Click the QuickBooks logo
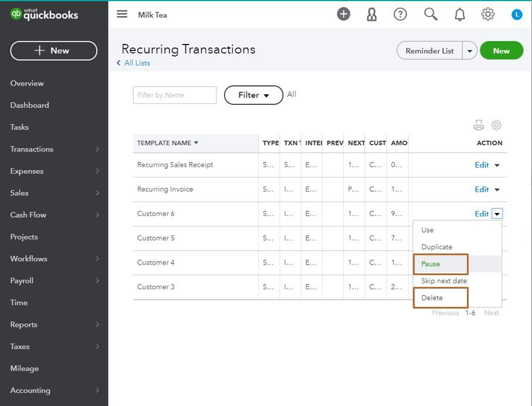The width and height of the screenshot is (532, 406). coord(45,14)
